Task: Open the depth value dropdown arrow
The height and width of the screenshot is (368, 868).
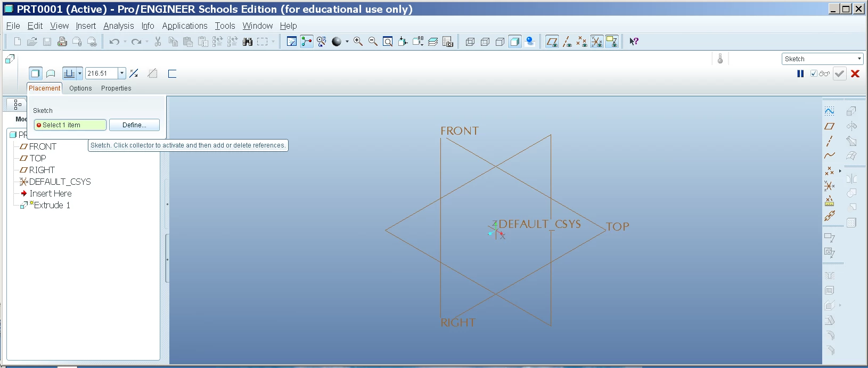Action: pos(122,73)
